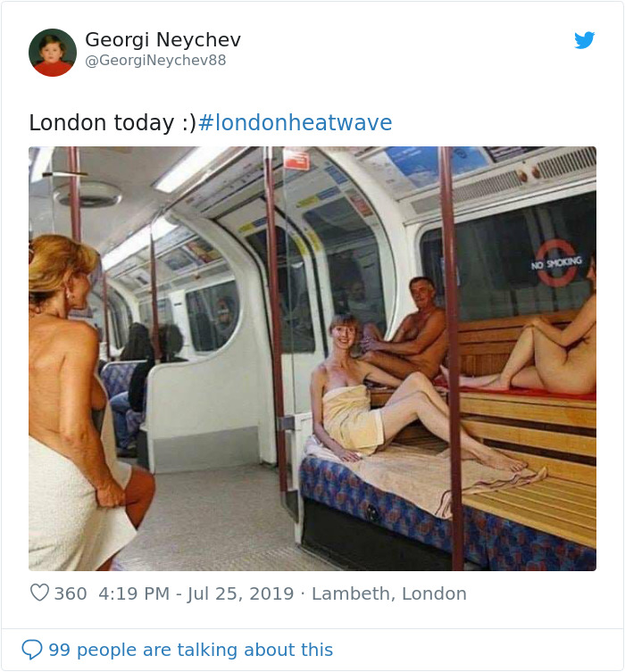Viewport: 625px width, 672px height.
Task: Click the Twitter bird logo
Action: (x=584, y=40)
